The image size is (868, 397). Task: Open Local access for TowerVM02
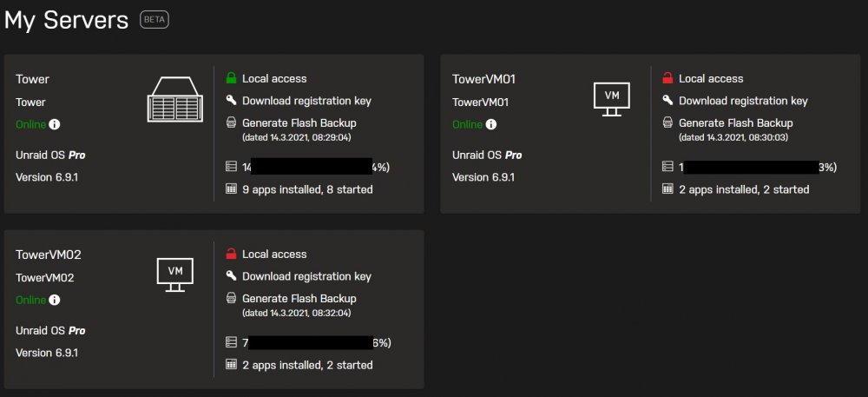tap(274, 255)
